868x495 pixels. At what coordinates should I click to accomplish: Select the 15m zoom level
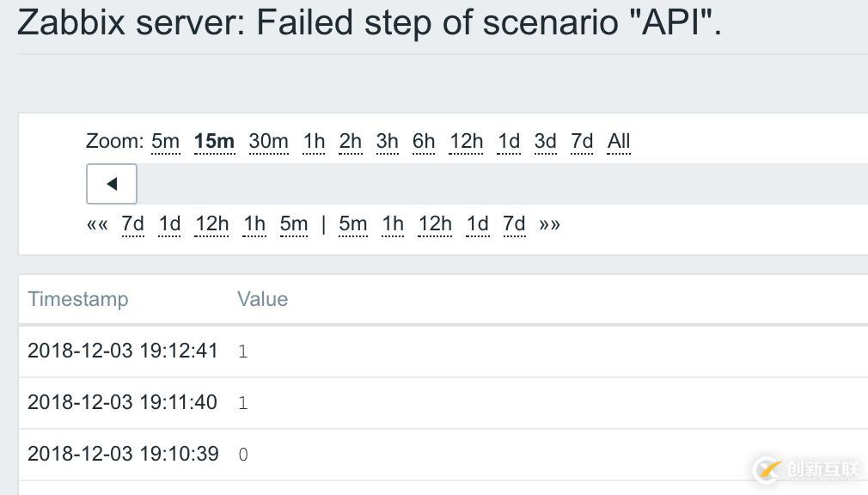pos(214,141)
